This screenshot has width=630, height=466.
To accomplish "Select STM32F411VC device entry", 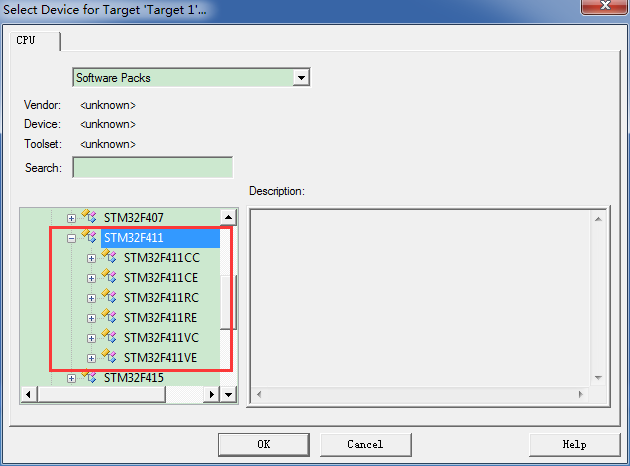I will [x=161, y=338].
